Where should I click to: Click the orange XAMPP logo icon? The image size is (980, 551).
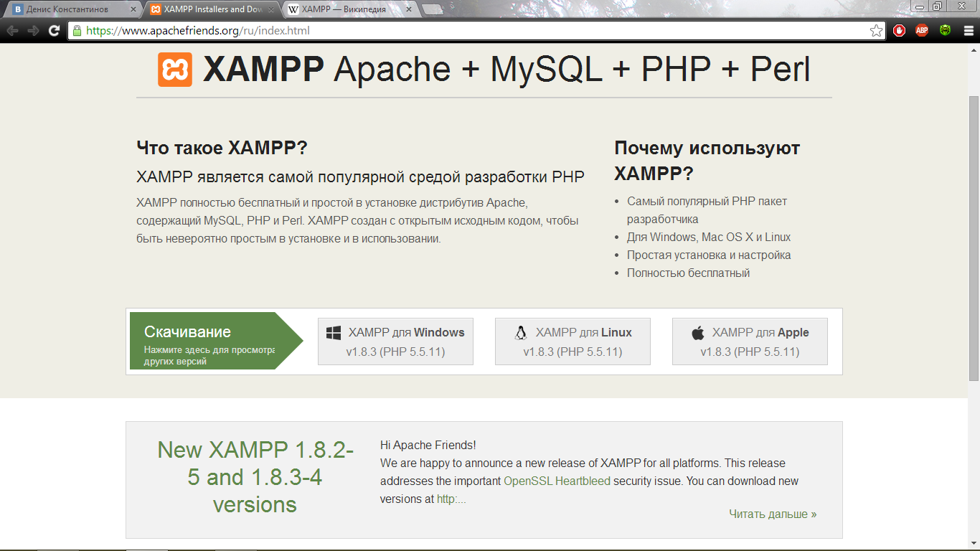(x=175, y=70)
